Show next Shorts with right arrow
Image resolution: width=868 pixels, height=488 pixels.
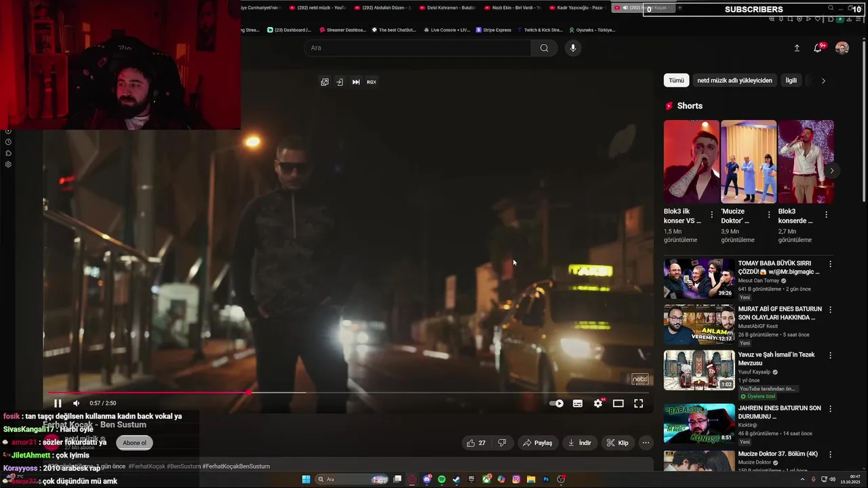click(x=832, y=170)
